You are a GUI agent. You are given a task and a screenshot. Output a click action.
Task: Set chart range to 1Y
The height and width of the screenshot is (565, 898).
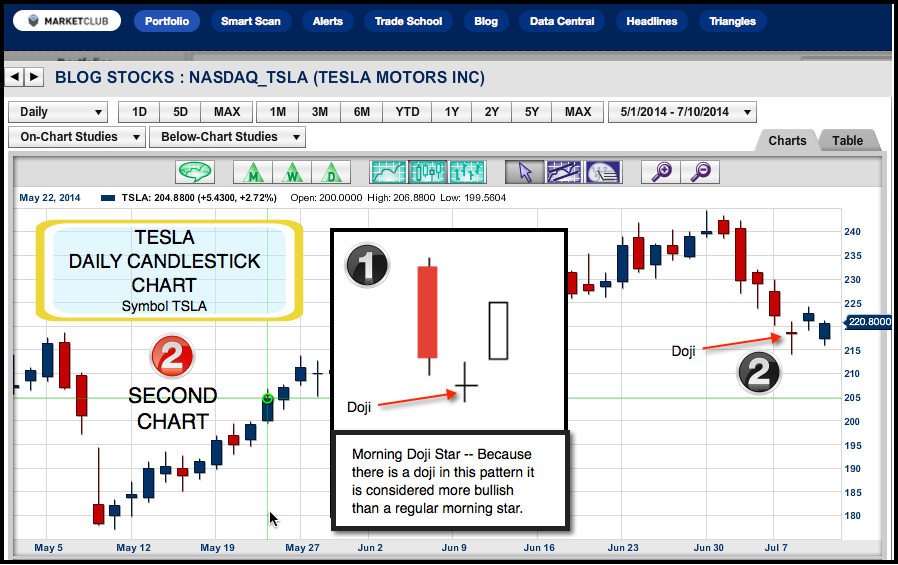click(x=452, y=112)
